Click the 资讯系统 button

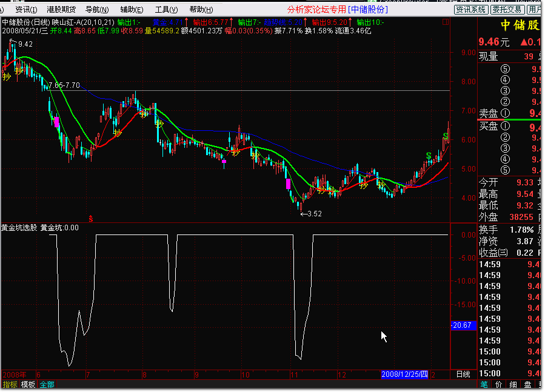[470, 10]
